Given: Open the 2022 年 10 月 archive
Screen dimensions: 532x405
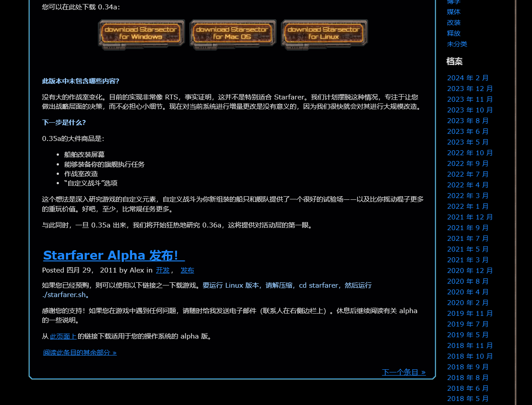Looking at the screenshot, I should point(470,153).
